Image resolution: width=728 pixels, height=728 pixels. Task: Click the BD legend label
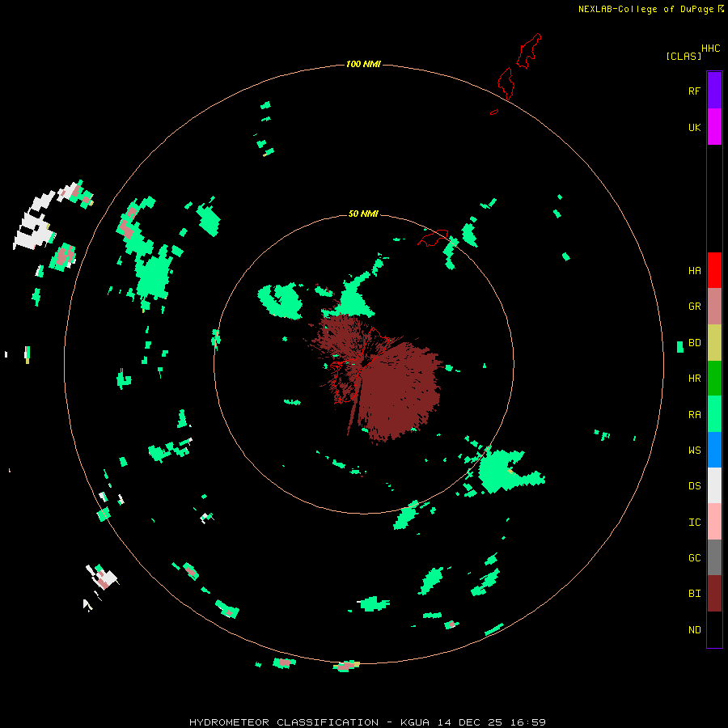tap(694, 343)
